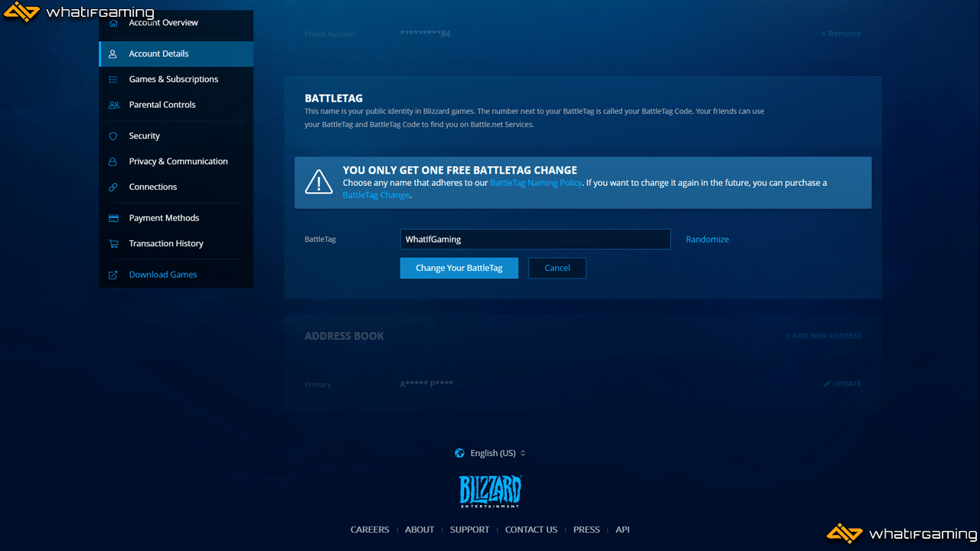The image size is (980, 551).
Task: Select Account Details in the sidebar
Action: [x=176, y=54]
